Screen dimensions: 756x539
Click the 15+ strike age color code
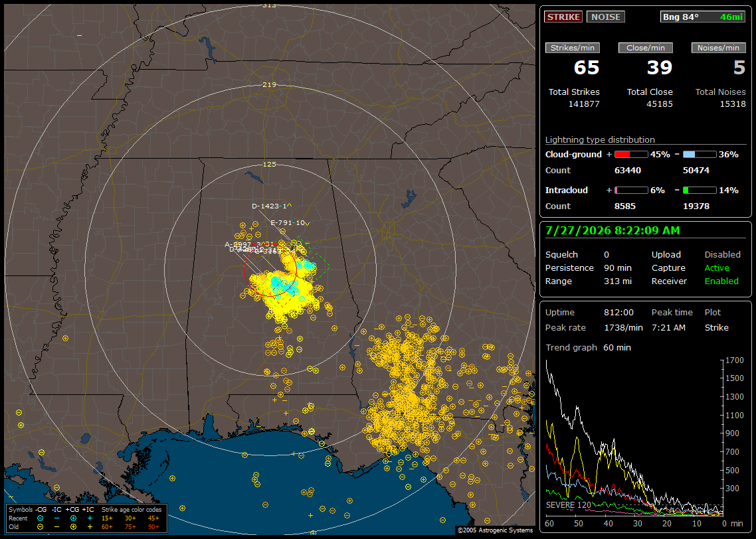107,518
